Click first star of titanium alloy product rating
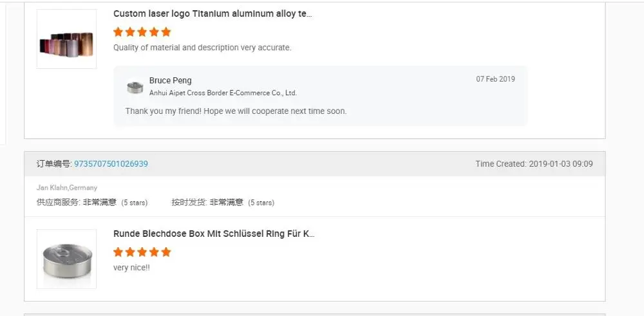Image resolution: width=644 pixels, height=316 pixels. (x=118, y=32)
